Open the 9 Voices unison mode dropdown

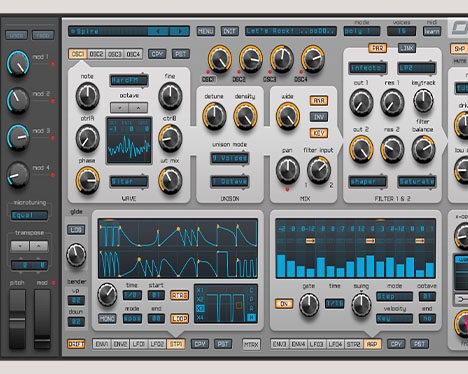point(229,158)
